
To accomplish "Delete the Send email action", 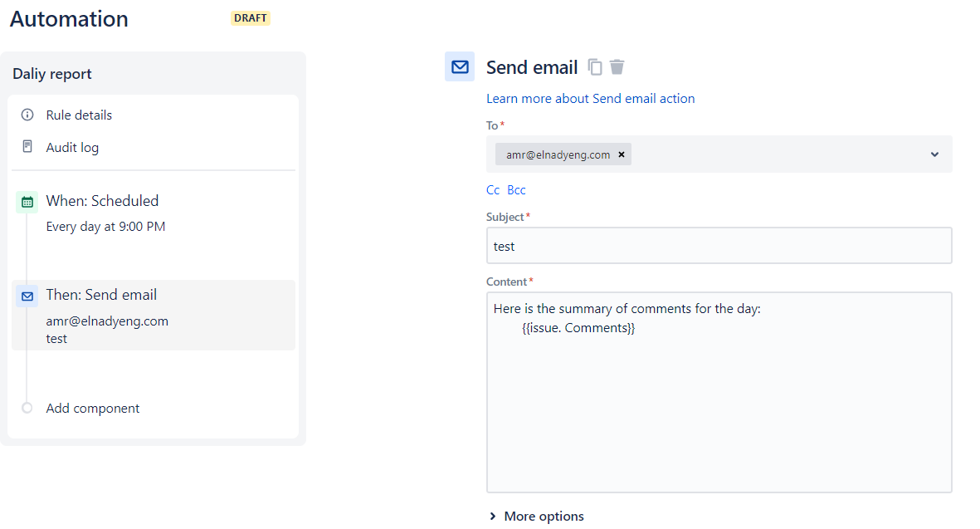I will pyautogui.click(x=617, y=66).
